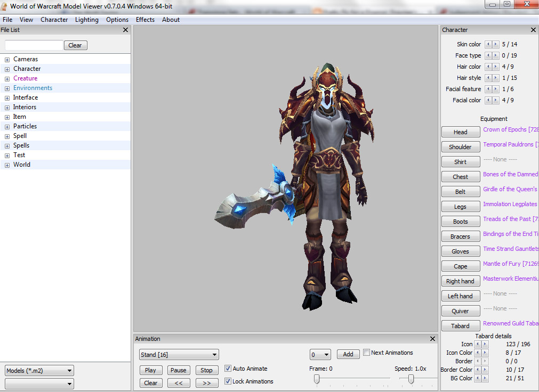
Task: Cycle tabard BG Color forward
Action: [486, 378]
